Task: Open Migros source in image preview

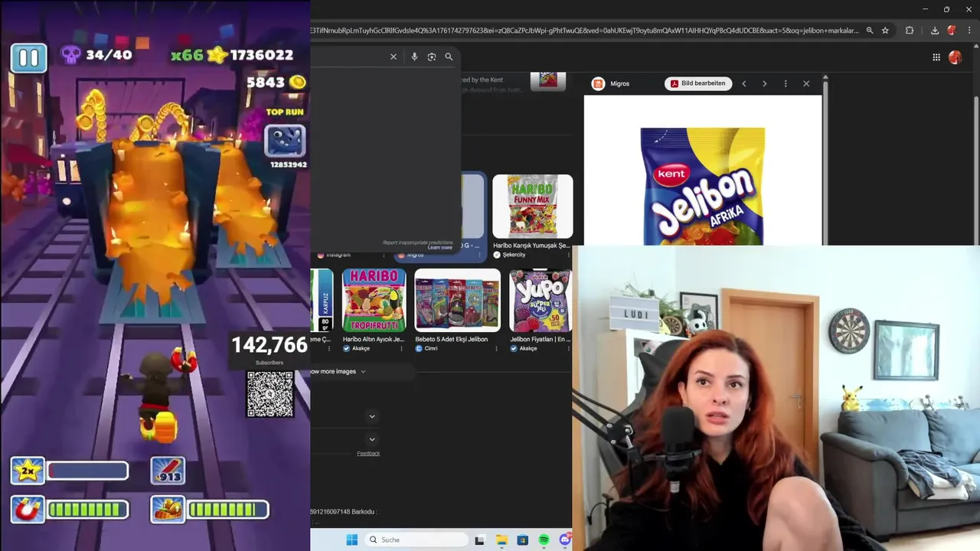Action: (611, 83)
